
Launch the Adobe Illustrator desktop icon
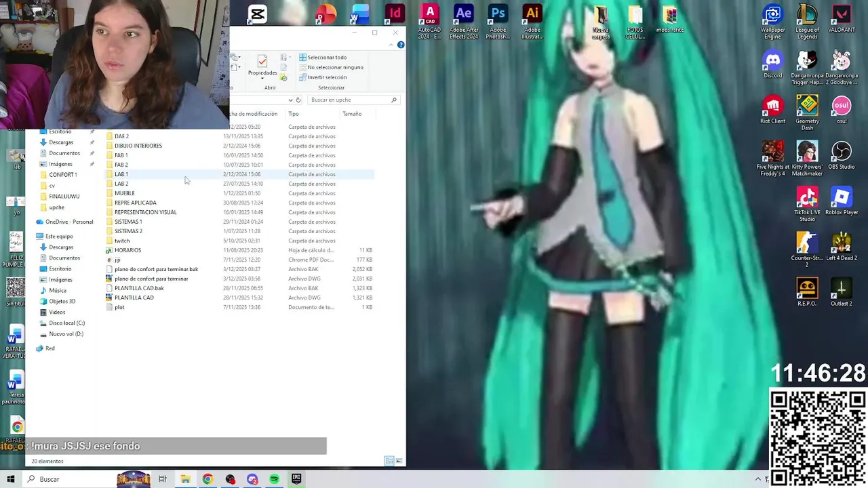click(532, 20)
